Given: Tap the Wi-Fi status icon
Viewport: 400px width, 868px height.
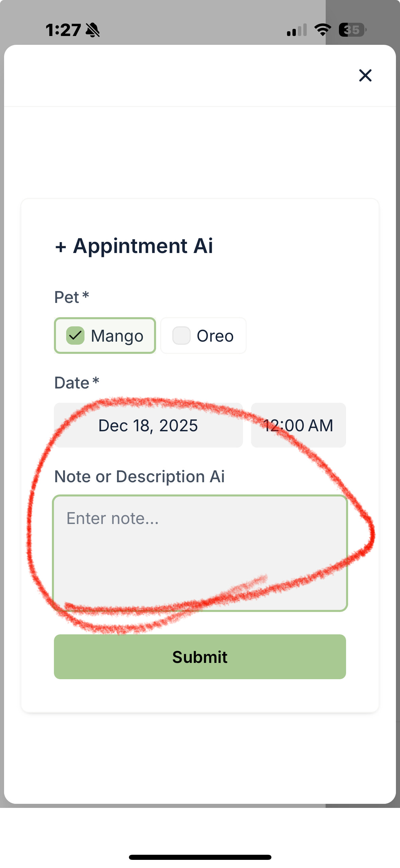Looking at the screenshot, I should tap(323, 30).
